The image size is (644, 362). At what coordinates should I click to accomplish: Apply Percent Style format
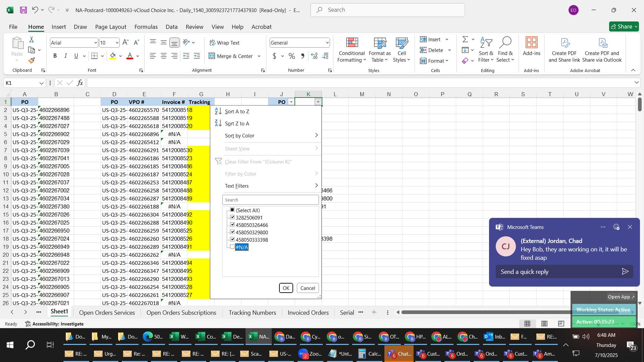click(x=292, y=56)
